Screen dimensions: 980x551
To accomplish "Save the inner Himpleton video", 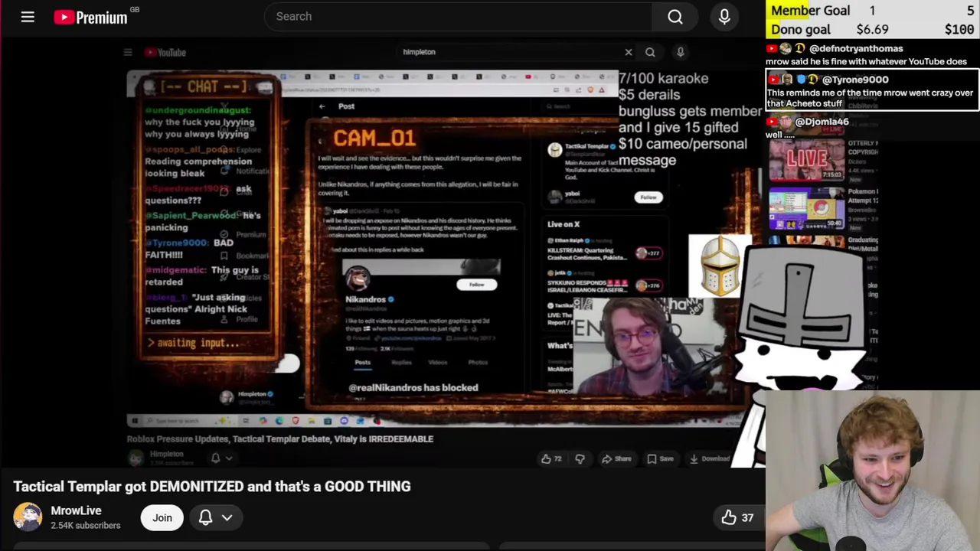I will [x=661, y=459].
